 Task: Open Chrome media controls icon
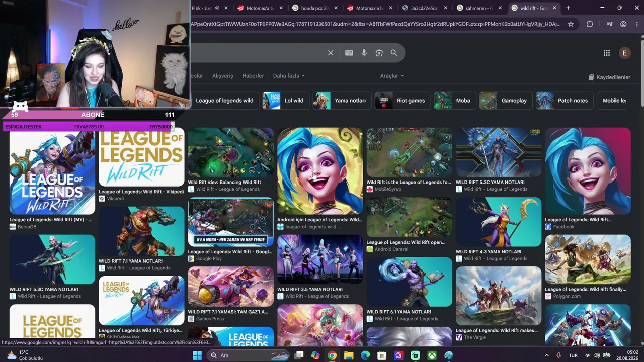click(610, 24)
